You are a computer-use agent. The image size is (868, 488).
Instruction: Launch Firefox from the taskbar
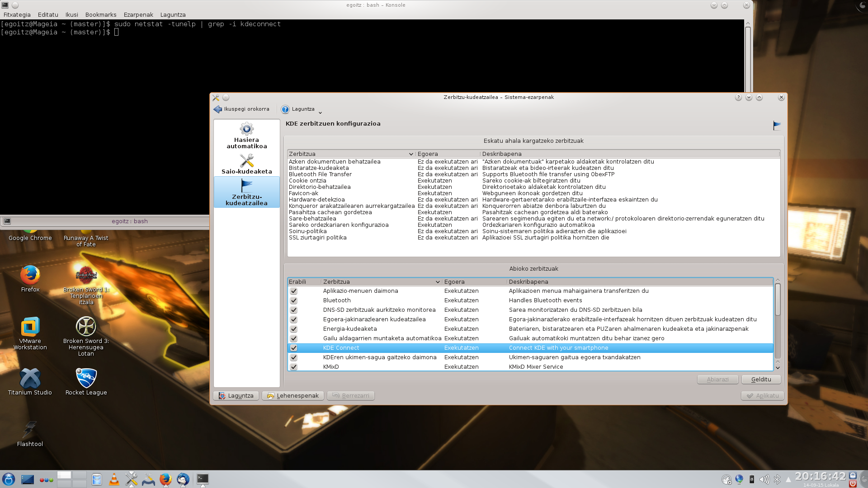165,479
